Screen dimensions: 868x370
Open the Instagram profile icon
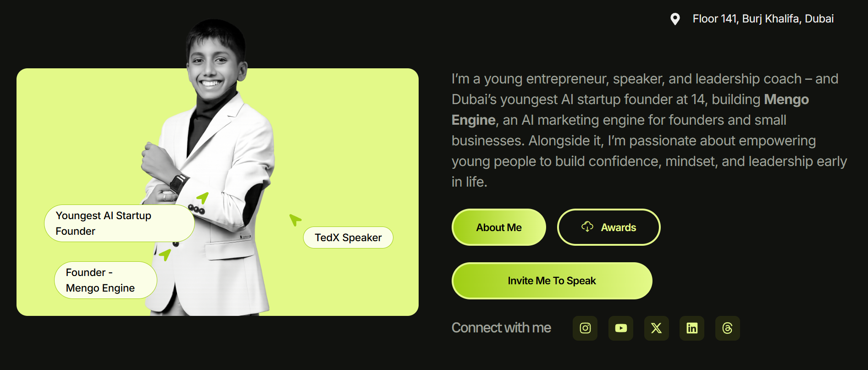coord(585,328)
